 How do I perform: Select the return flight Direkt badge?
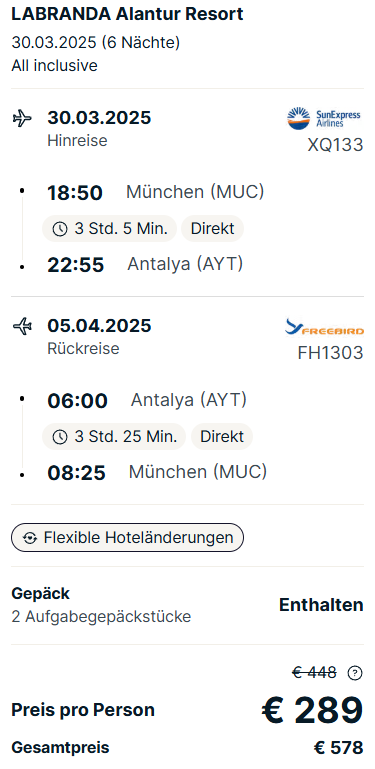point(222,436)
